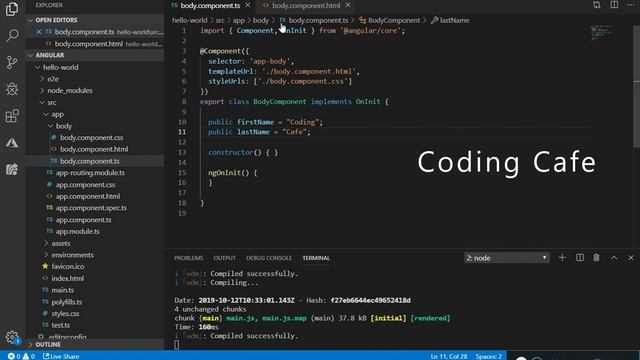This screenshot has width=640, height=360.
Task: Switch to the body.component.ts editor tab
Action: [x=210, y=5]
